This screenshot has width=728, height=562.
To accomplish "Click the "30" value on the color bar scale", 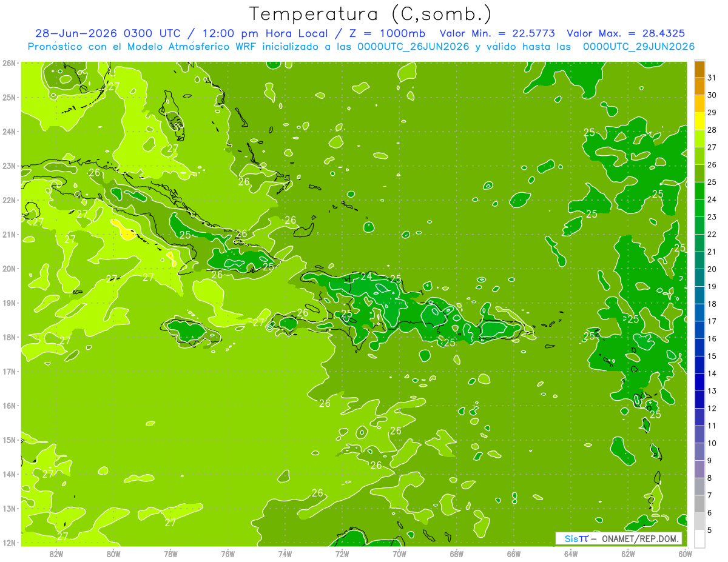I will pos(712,95).
